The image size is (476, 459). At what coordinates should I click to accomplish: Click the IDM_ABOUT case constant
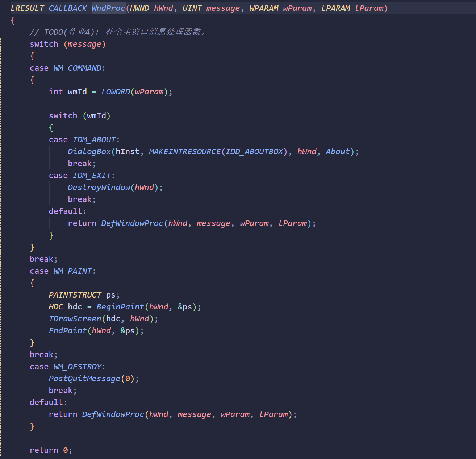coord(94,140)
